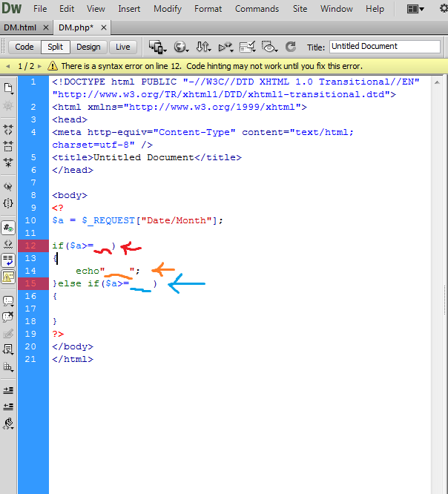448x494 pixels.
Task: Click the <body> tag on line 8
Action: click(x=70, y=195)
